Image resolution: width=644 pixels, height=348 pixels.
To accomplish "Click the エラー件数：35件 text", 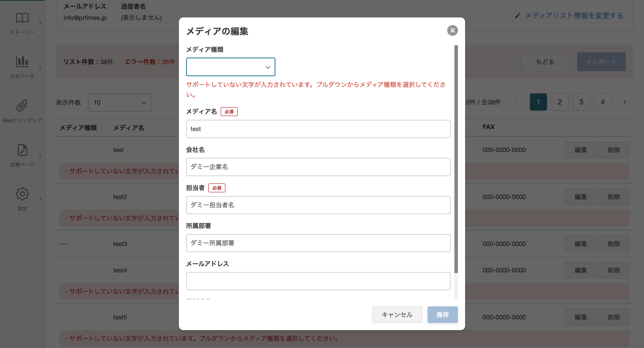I will [150, 62].
